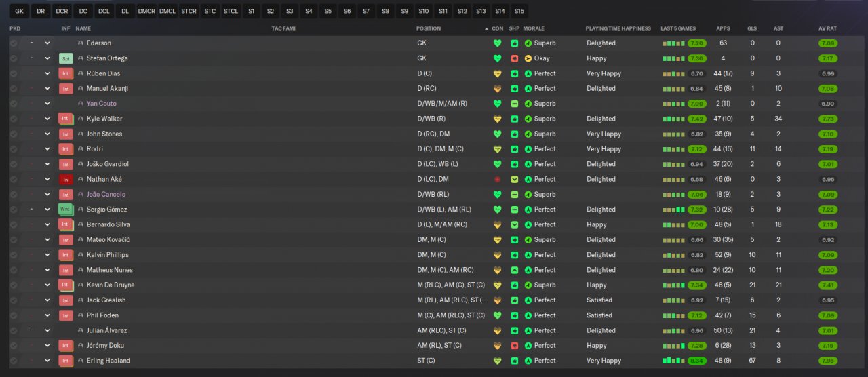Toggle the picked checkmark for Kevin De Bruyne
This screenshot has height=377, width=868.
coord(14,285)
